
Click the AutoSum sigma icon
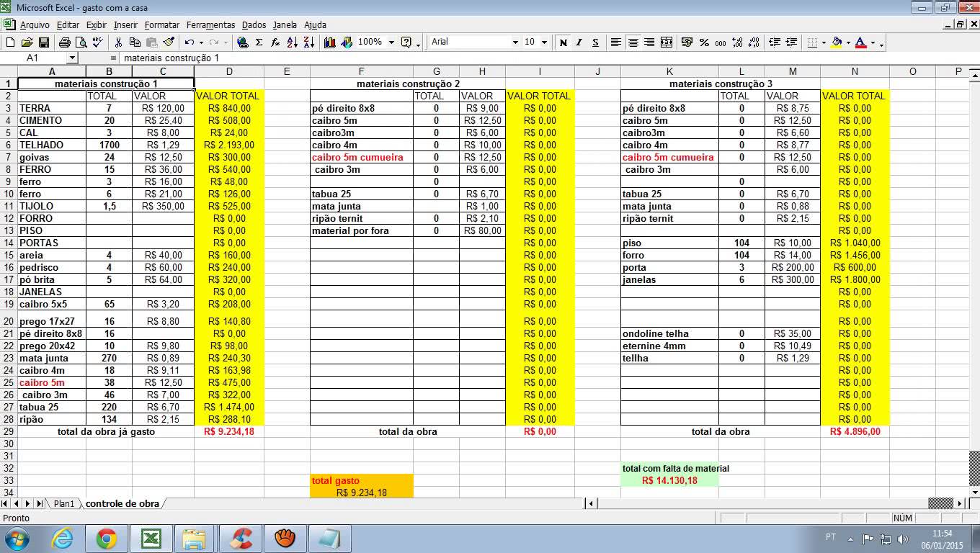[259, 42]
